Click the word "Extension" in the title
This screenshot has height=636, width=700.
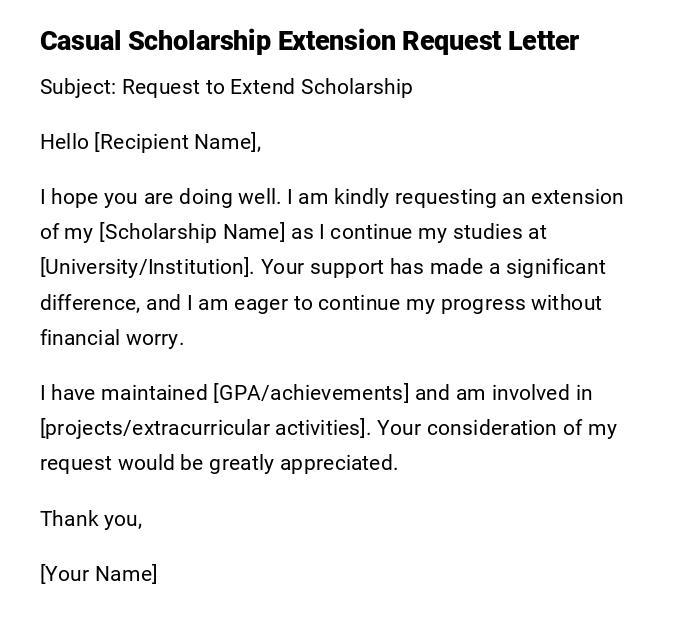(x=336, y=41)
